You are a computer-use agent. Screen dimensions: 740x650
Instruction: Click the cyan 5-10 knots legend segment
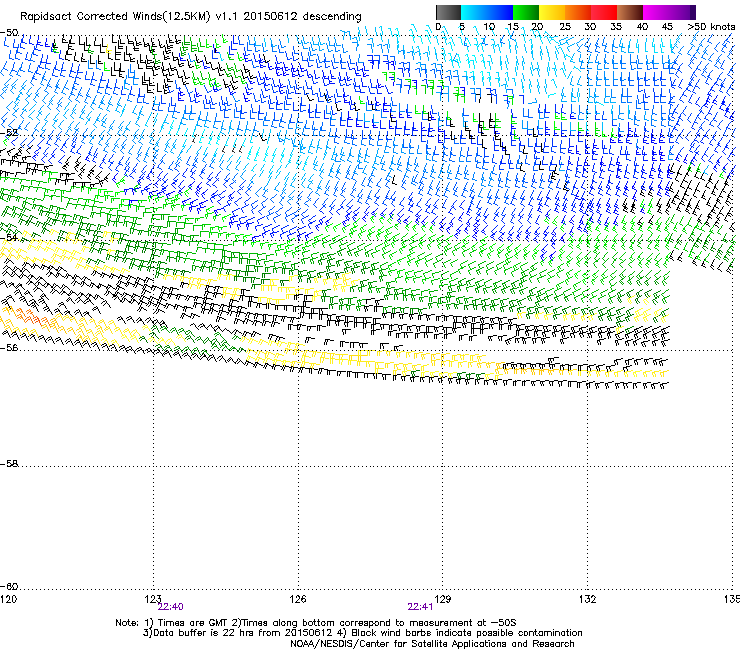point(473,12)
